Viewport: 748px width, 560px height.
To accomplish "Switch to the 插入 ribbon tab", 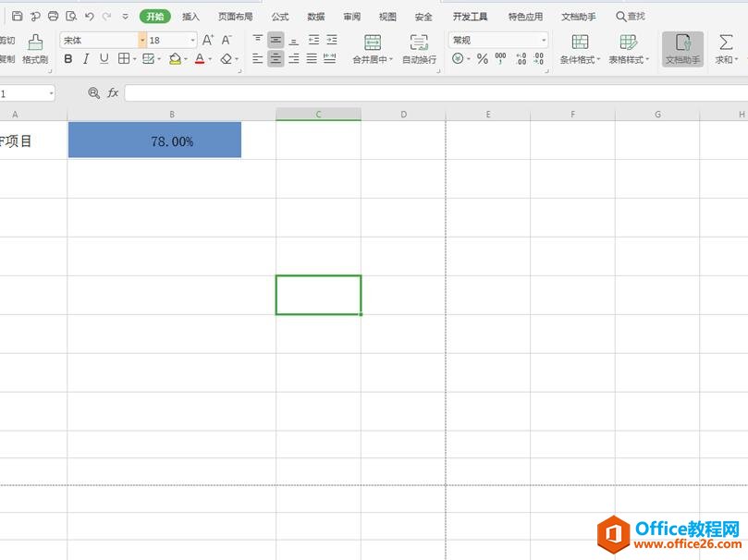I will [x=190, y=16].
